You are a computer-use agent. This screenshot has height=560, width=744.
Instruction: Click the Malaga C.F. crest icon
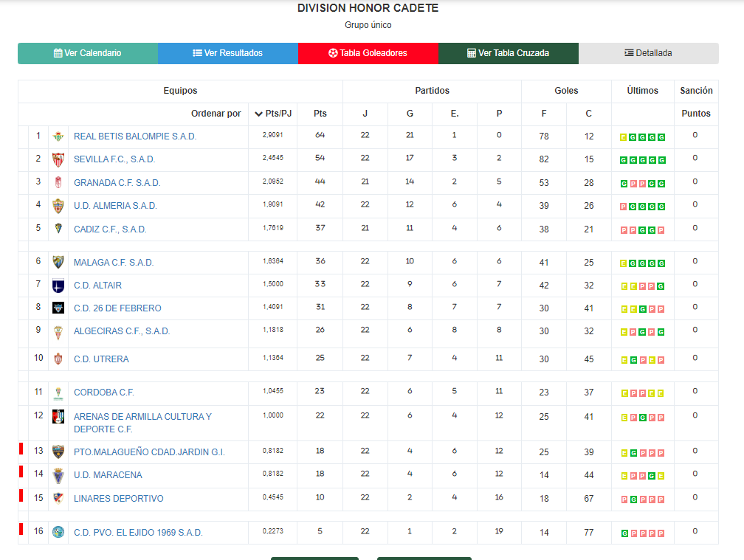58,262
